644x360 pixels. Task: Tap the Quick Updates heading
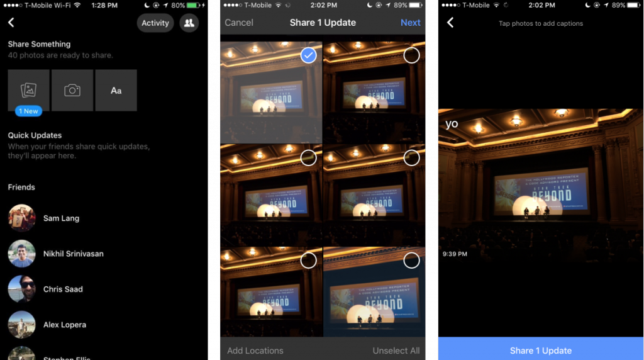point(35,135)
